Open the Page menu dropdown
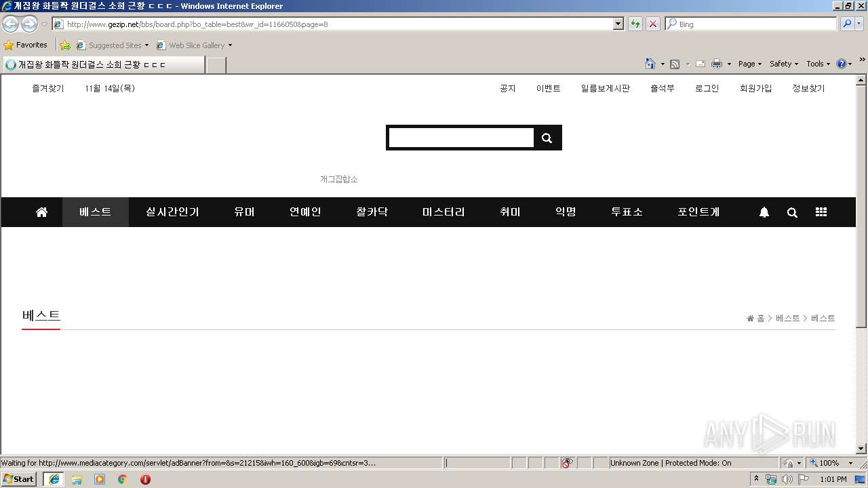Viewport: 868px width, 488px height. point(750,64)
